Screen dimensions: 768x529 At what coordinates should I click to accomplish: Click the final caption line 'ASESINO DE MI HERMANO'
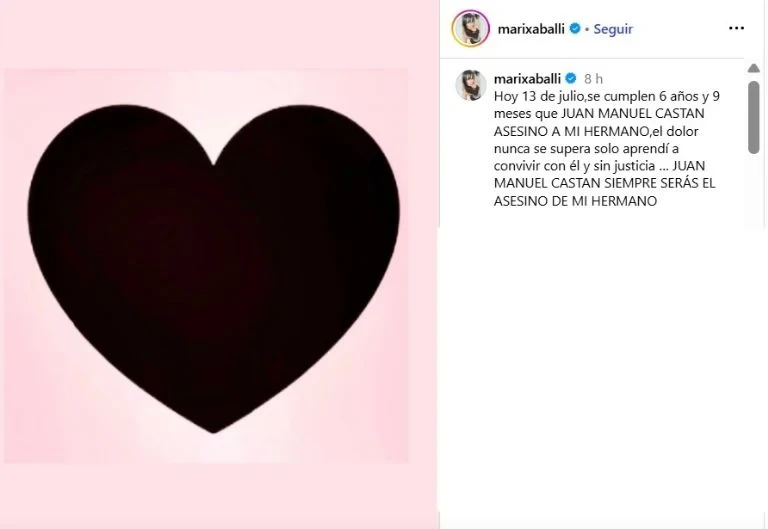[575, 201]
